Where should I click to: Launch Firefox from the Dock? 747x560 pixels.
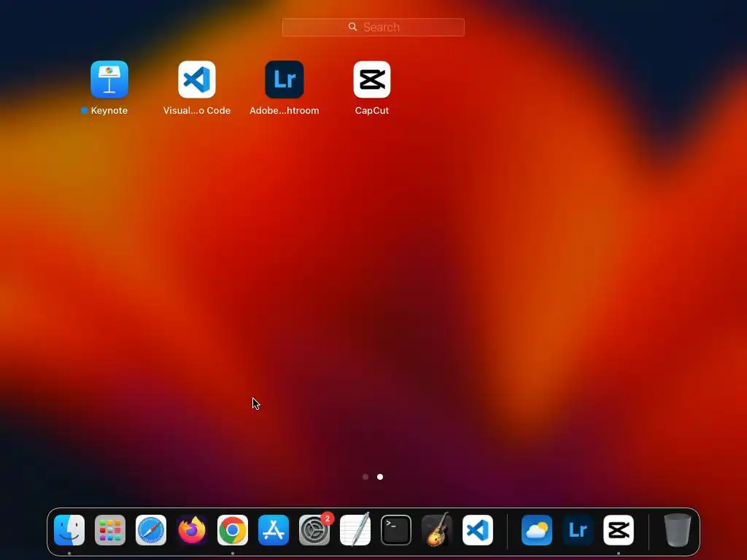pyautogui.click(x=192, y=530)
